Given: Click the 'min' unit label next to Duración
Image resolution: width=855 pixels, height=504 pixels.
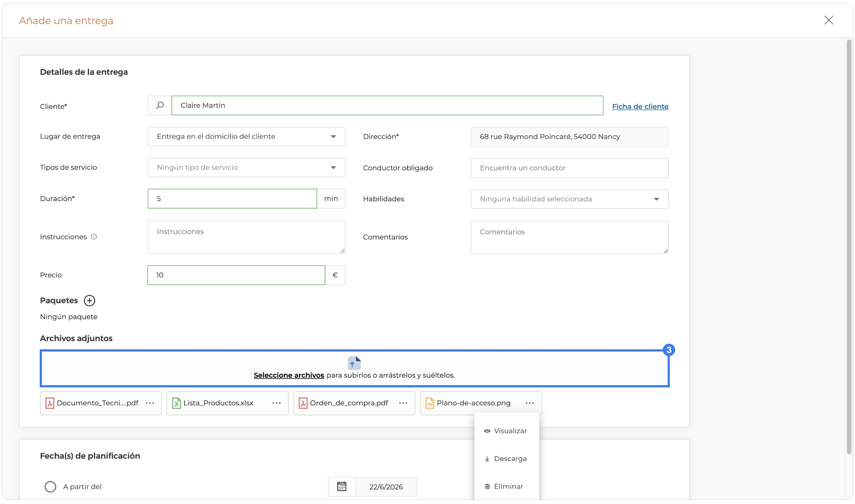Looking at the screenshot, I should point(331,199).
